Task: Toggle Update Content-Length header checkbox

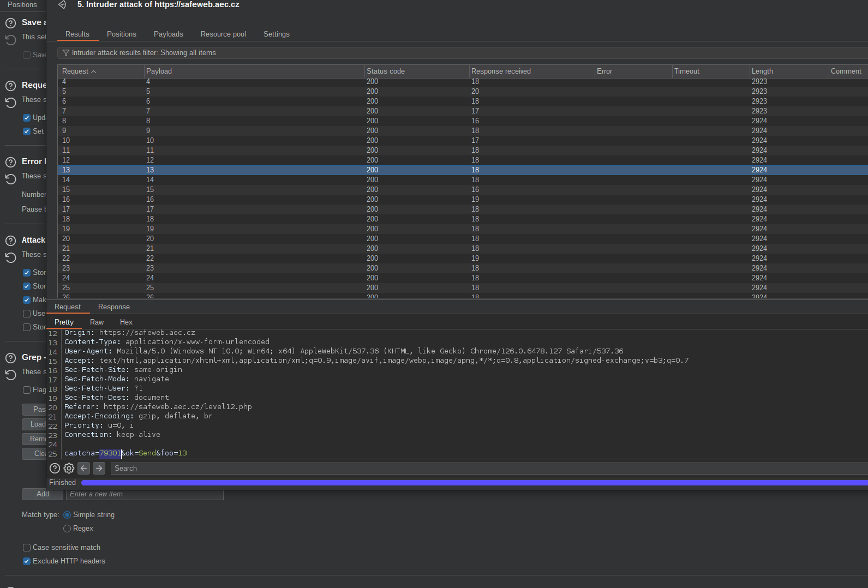Action: coord(27,118)
